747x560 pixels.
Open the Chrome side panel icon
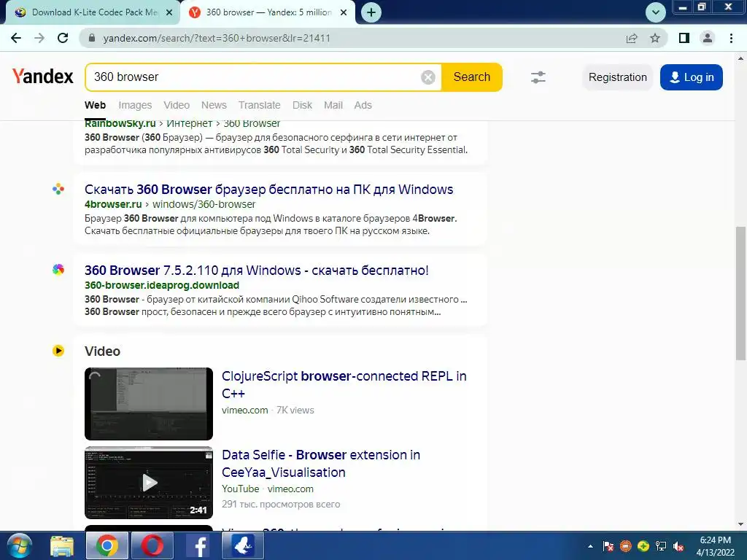(684, 38)
